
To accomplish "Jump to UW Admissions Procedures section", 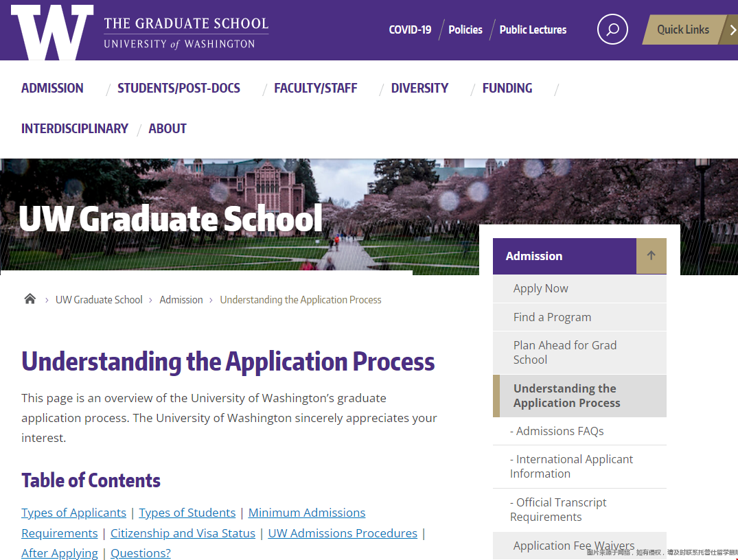I will pos(343,533).
